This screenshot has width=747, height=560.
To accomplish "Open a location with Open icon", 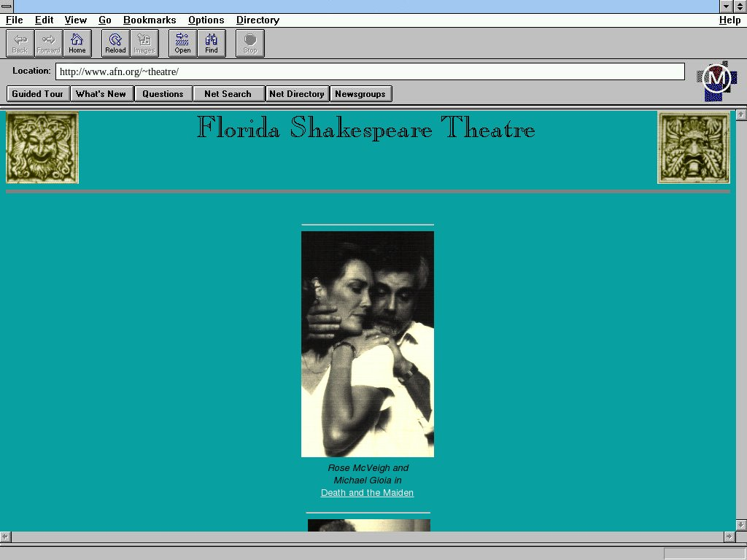I will tap(182, 43).
